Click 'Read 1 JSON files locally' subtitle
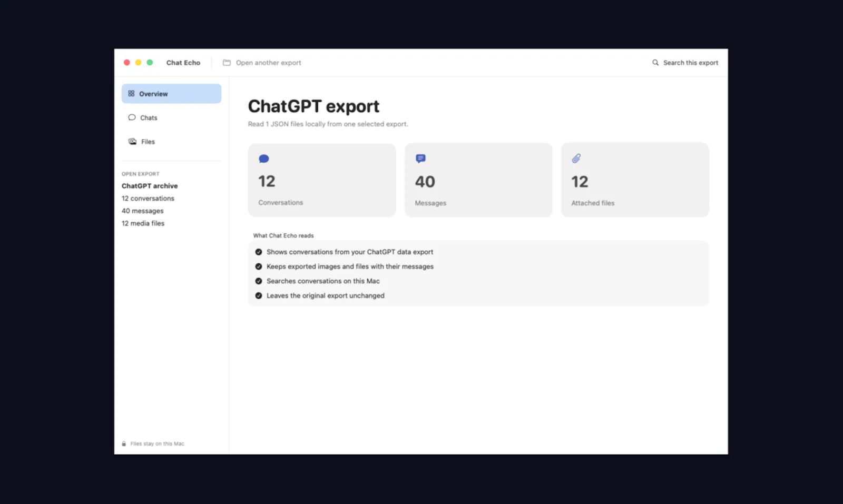The width and height of the screenshot is (843, 504). (328, 124)
